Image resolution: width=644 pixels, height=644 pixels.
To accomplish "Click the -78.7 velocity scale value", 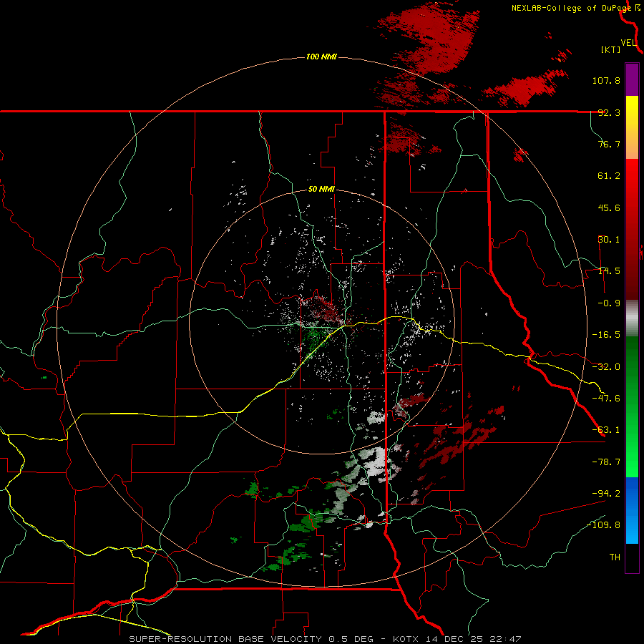I will (606, 462).
